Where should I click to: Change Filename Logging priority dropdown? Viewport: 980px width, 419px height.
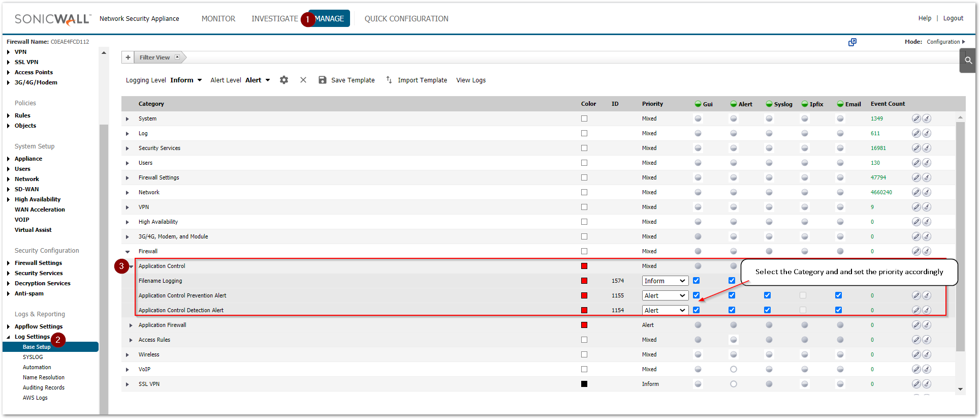coord(665,281)
